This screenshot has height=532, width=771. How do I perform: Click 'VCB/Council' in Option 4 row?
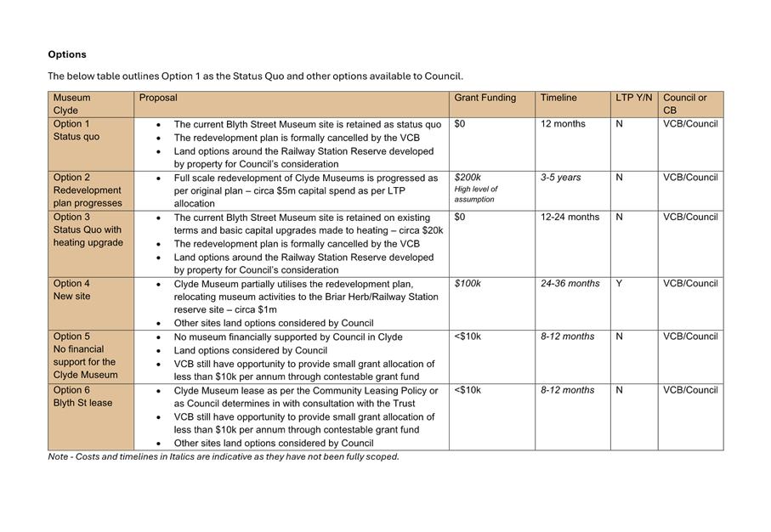click(690, 284)
